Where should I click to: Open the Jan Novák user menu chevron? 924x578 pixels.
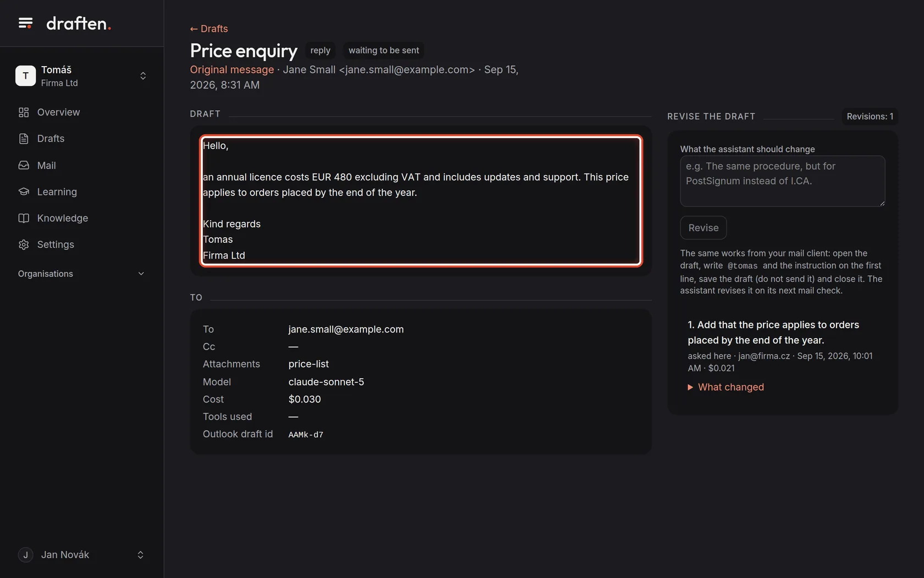tap(140, 555)
